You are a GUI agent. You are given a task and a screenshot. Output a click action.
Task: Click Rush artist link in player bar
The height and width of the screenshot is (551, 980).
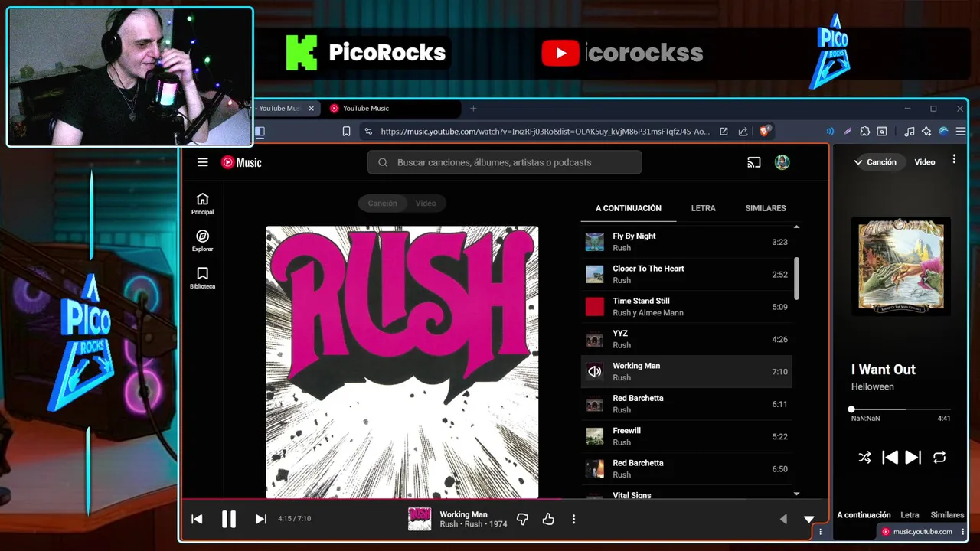click(449, 524)
